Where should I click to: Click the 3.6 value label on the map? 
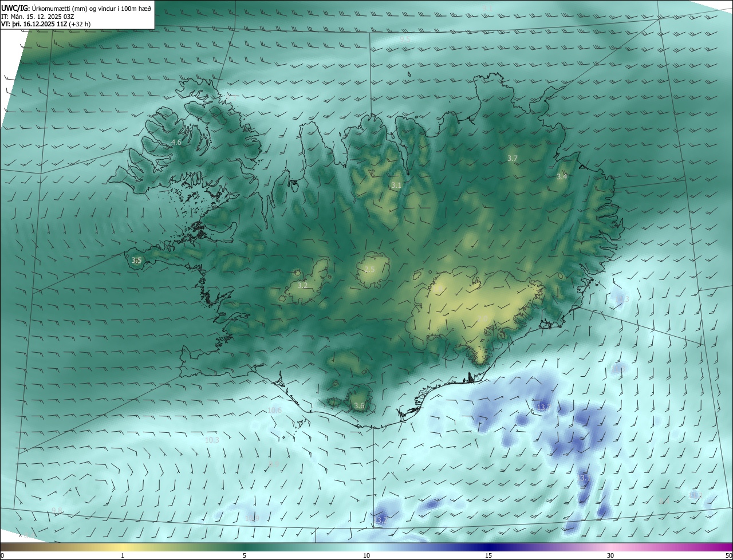(x=359, y=406)
